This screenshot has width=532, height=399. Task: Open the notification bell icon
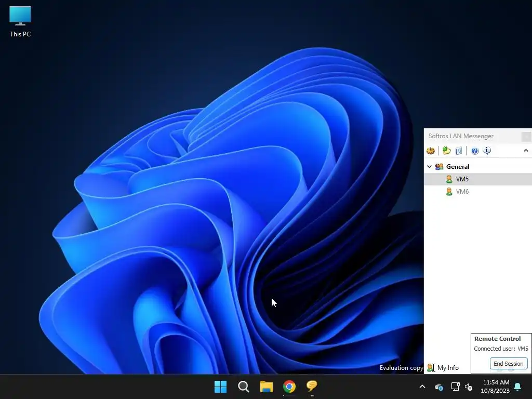518,387
